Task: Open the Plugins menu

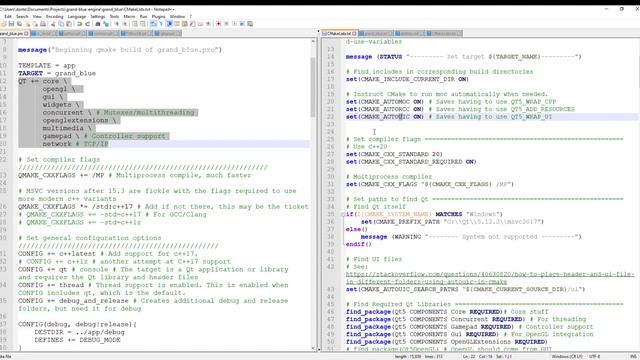Action: 158,17
